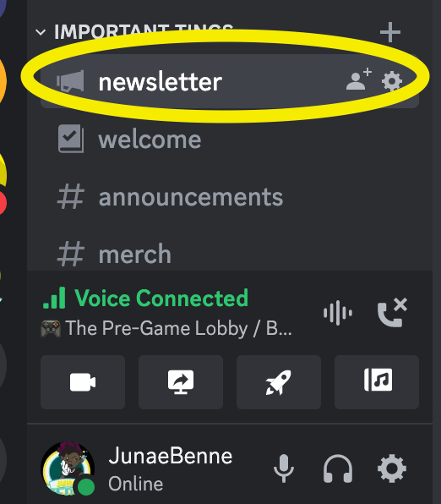Open the newsletter announcement channel
Image resolution: width=441 pixels, height=504 pixels.
(230, 81)
